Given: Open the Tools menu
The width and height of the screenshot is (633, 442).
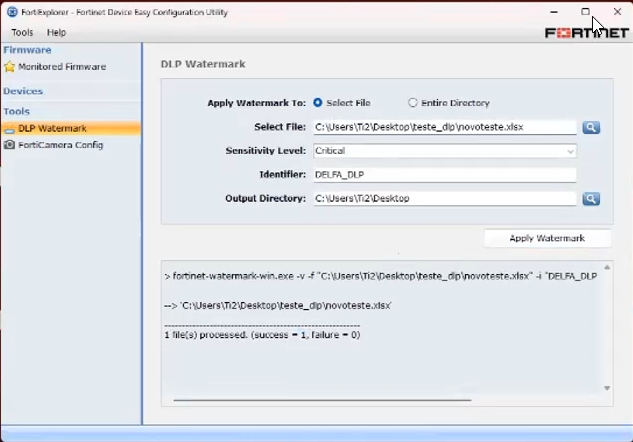Looking at the screenshot, I should pos(22,32).
